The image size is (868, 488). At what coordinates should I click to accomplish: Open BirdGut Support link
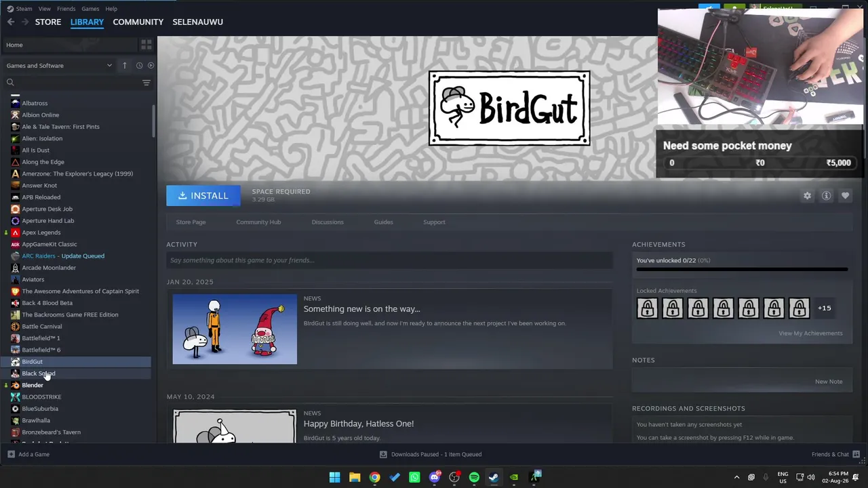[x=434, y=222]
